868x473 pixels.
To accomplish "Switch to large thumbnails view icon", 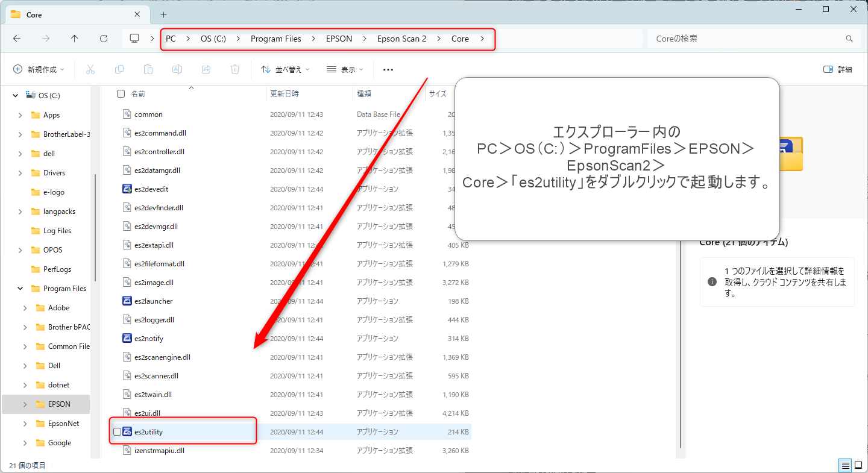I will coord(858,465).
